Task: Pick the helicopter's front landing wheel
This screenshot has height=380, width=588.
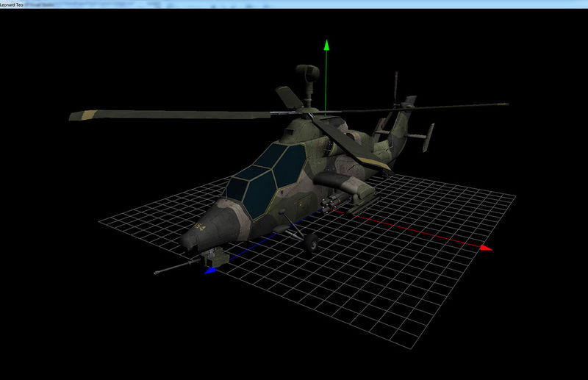Action: pos(312,240)
